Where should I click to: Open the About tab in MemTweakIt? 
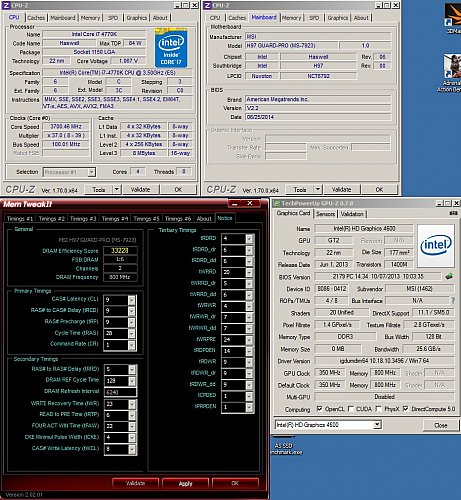point(204,219)
